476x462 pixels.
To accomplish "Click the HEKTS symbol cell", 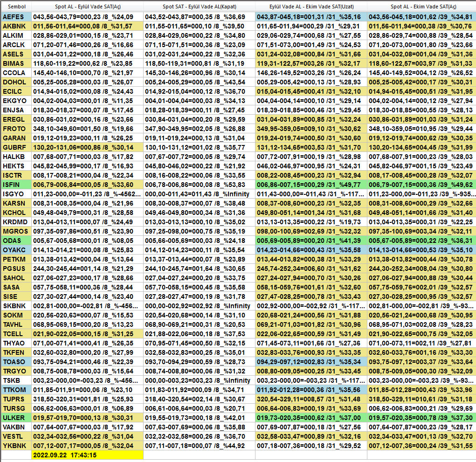I will pos(16,166).
